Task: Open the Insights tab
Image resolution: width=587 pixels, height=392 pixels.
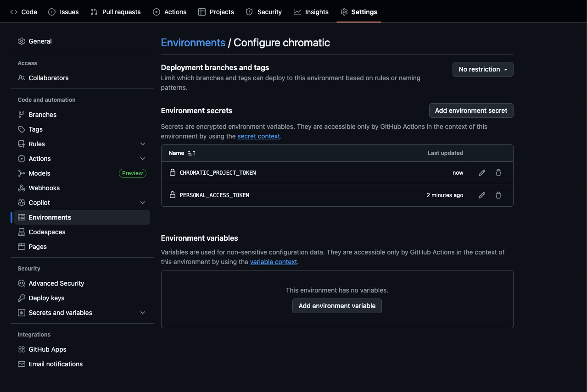Action: pyautogui.click(x=311, y=12)
